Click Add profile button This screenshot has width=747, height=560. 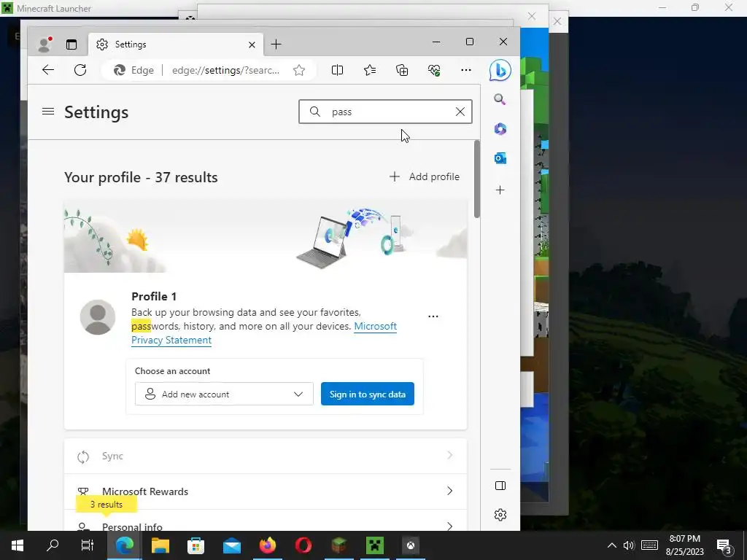tap(424, 176)
